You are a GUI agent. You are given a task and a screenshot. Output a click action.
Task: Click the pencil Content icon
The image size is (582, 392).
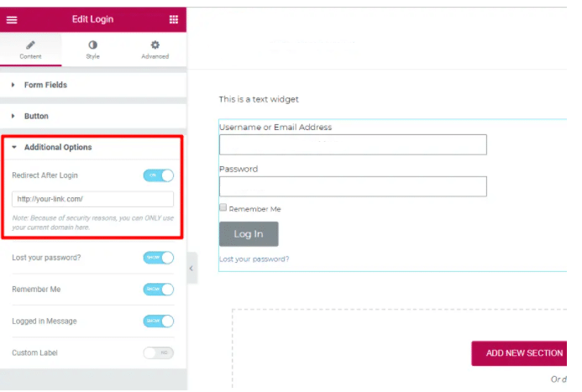pos(30,45)
